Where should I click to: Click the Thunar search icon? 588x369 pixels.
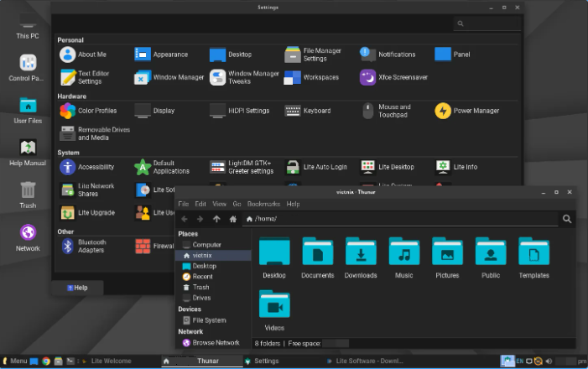pos(567,219)
